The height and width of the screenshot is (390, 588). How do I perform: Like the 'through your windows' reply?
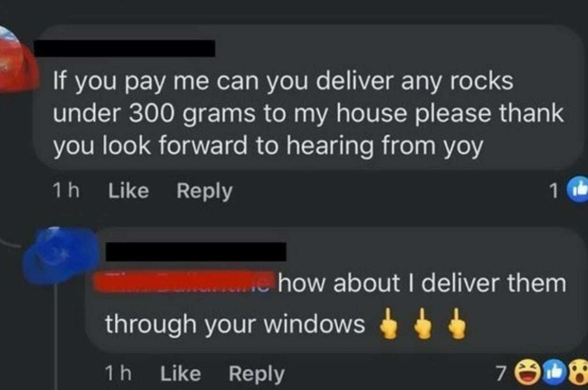point(180,374)
